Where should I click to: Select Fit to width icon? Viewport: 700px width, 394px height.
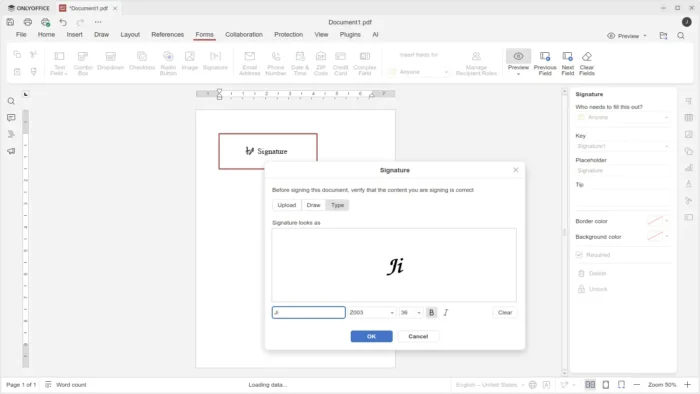pyautogui.click(x=621, y=385)
